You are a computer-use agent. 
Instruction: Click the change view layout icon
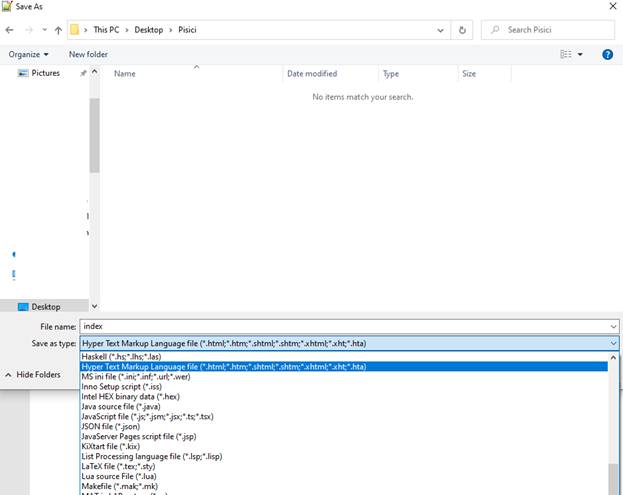pyautogui.click(x=566, y=54)
